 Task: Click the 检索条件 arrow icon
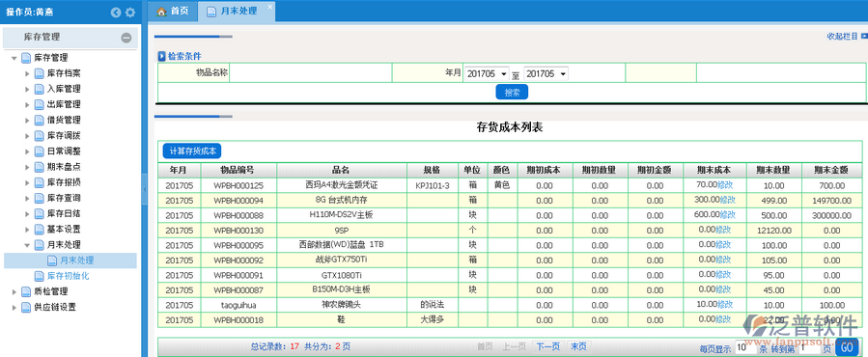pos(161,56)
